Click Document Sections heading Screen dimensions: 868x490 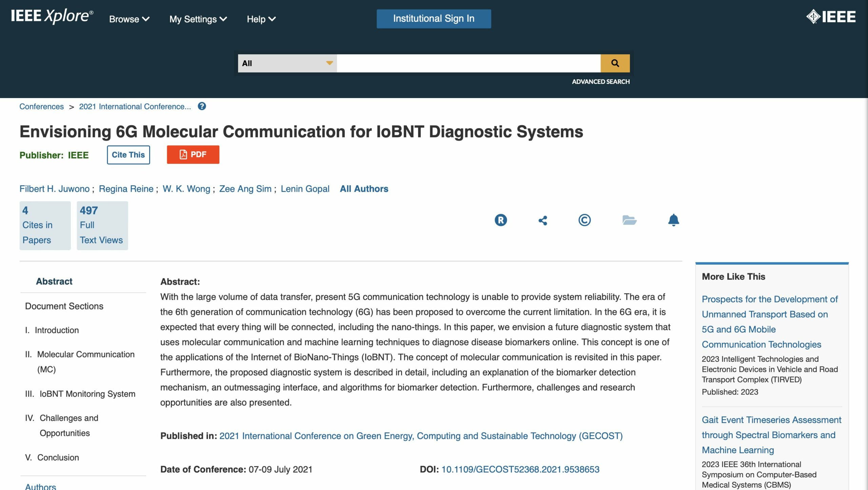64,306
